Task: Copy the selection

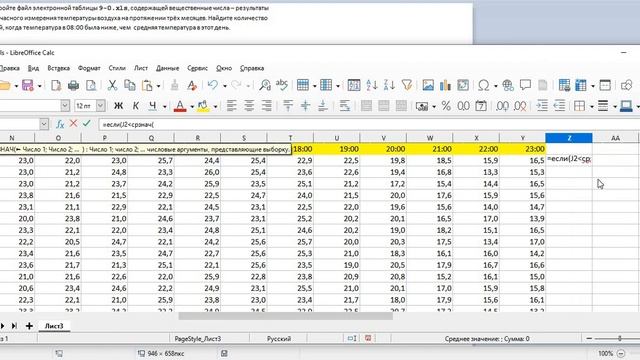Action: (x=130, y=85)
